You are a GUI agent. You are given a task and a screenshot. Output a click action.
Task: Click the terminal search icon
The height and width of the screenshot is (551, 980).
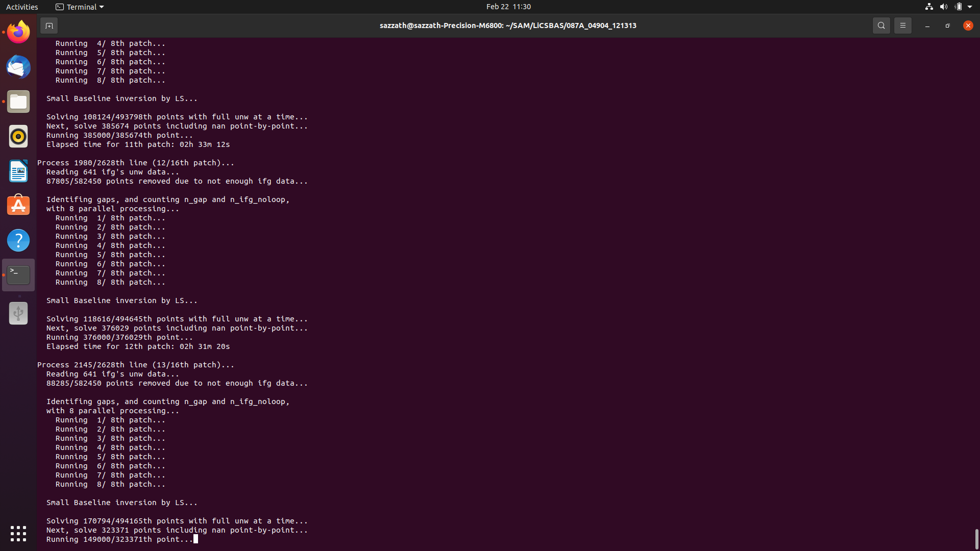point(881,26)
